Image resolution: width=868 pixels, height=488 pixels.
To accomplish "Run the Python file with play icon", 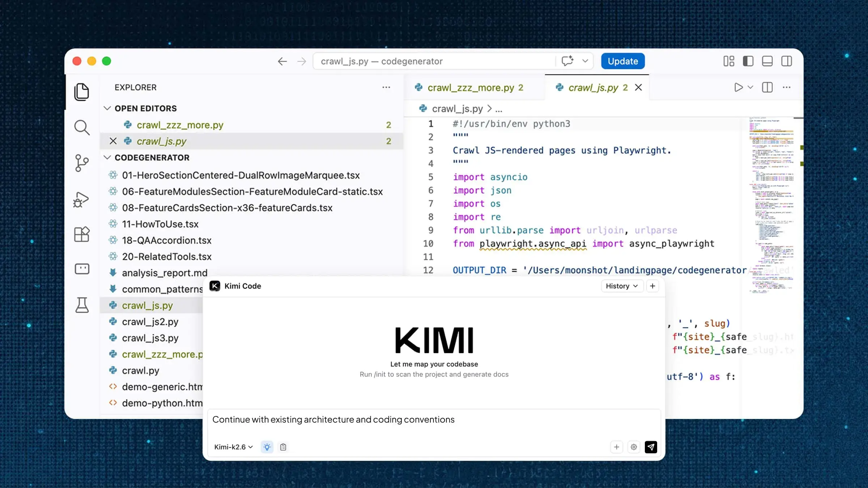I will (738, 87).
